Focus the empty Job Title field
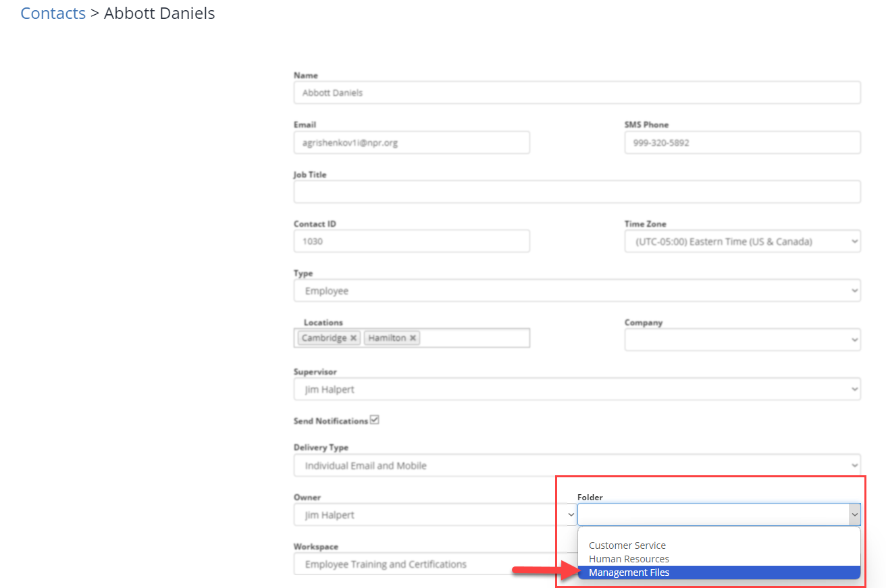The width and height of the screenshot is (886, 588). (x=577, y=192)
